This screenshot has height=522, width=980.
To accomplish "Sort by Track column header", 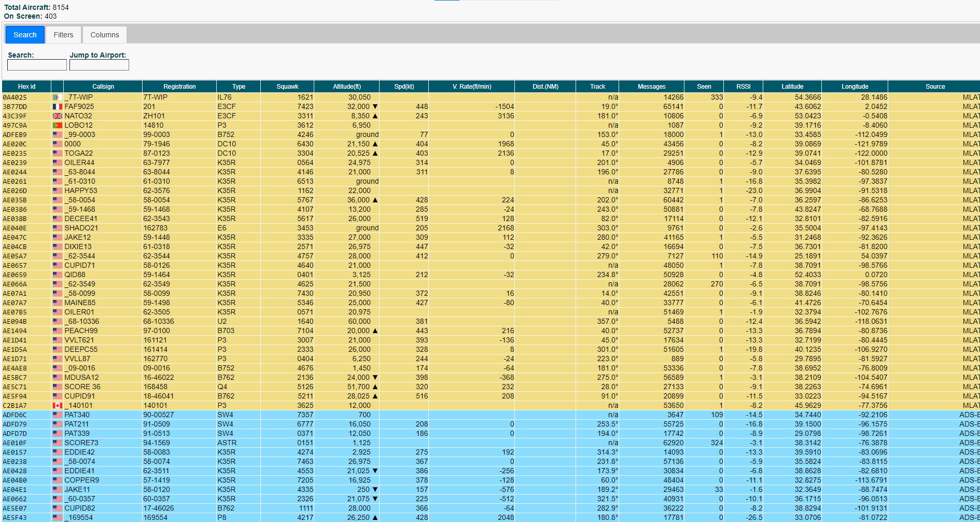I will point(597,87).
